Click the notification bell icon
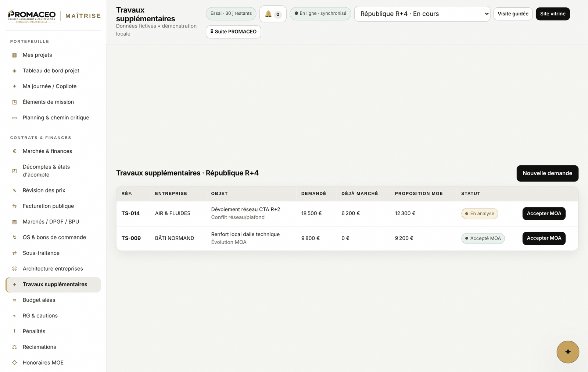The width and height of the screenshot is (588, 372). click(268, 14)
